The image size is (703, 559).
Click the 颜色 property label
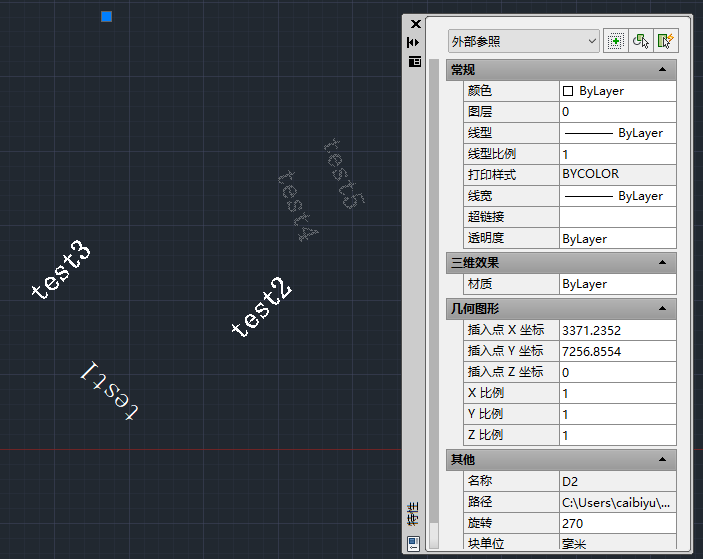pyautogui.click(x=480, y=91)
